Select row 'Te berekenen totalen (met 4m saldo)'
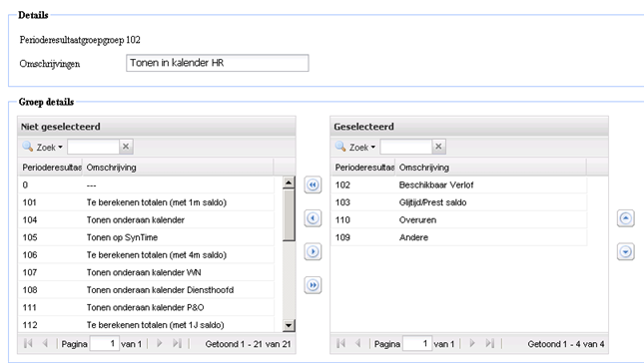This screenshot has height=363, width=644. tap(146, 254)
